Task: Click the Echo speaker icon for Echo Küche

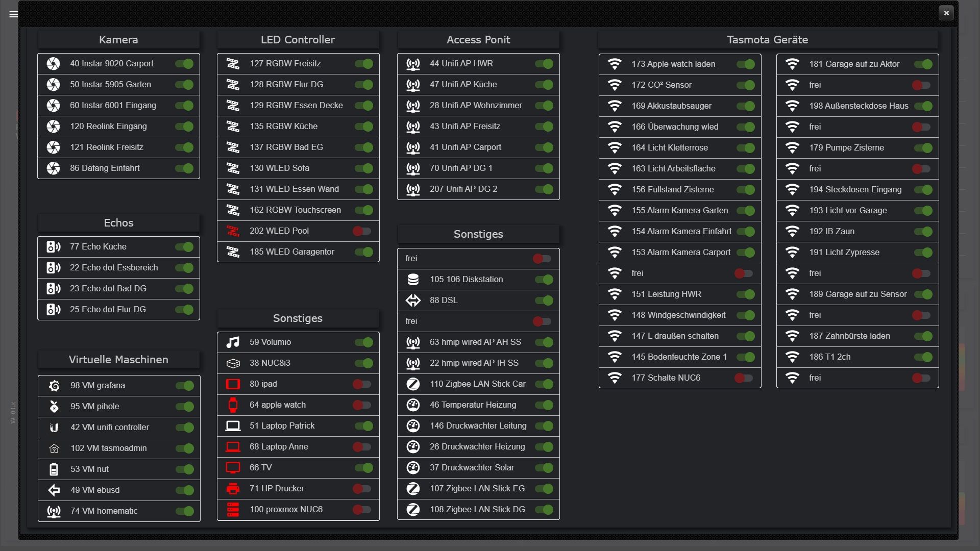Action: 53,246
